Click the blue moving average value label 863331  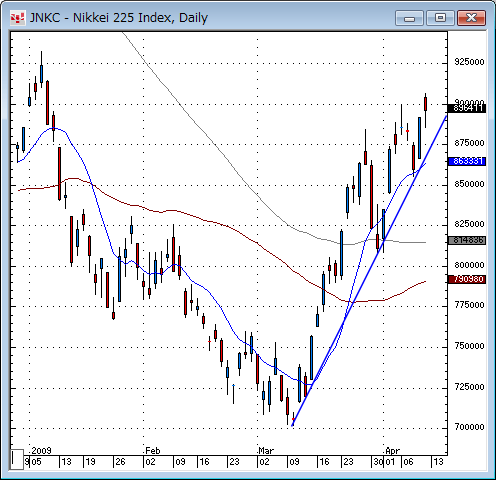pyautogui.click(x=467, y=161)
